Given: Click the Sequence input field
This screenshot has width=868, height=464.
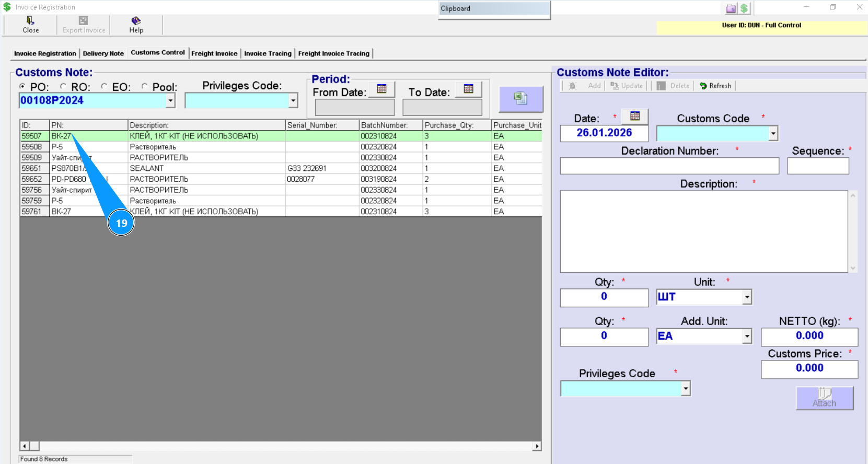Looking at the screenshot, I should coord(818,166).
